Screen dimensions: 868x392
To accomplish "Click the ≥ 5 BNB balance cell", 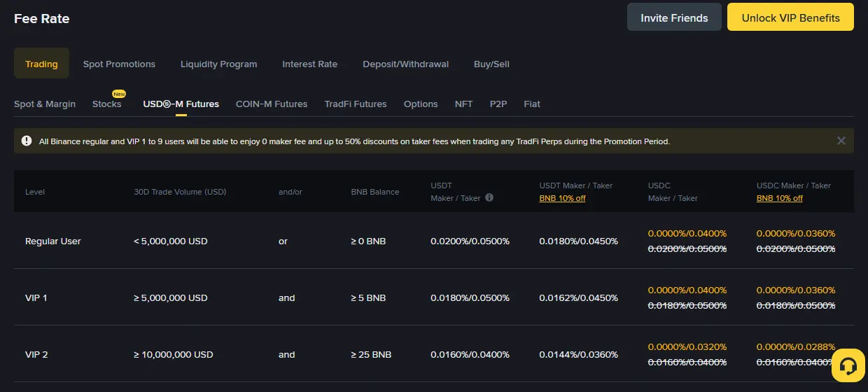I will pos(368,297).
